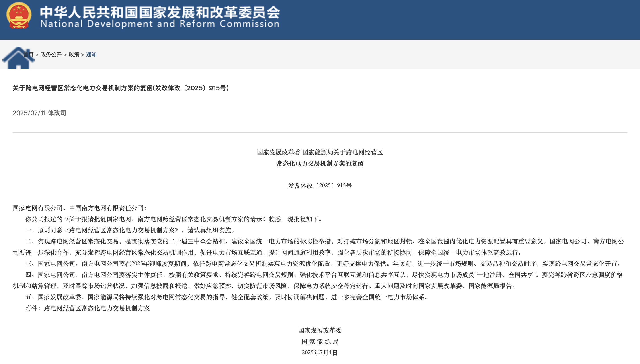This screenshot has height=364, width=640.
Task: Click the 国家发展改革委 signature line
Action: [x=320, y=331]
